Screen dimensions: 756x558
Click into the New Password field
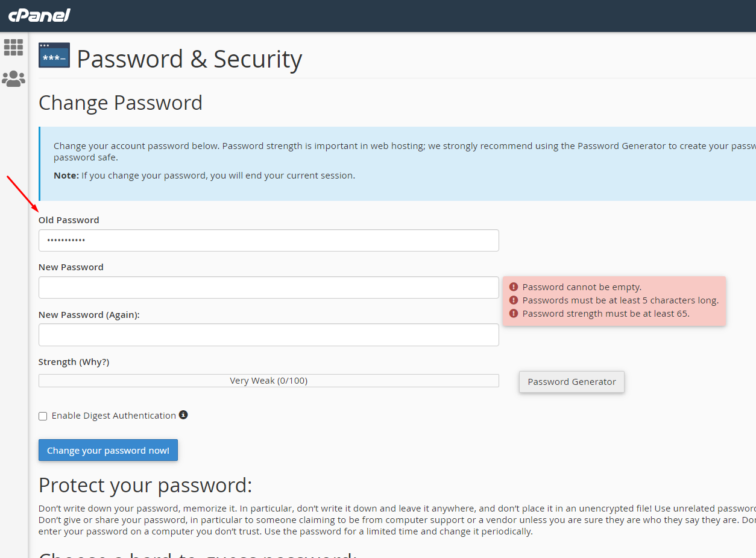coord(268,287)
